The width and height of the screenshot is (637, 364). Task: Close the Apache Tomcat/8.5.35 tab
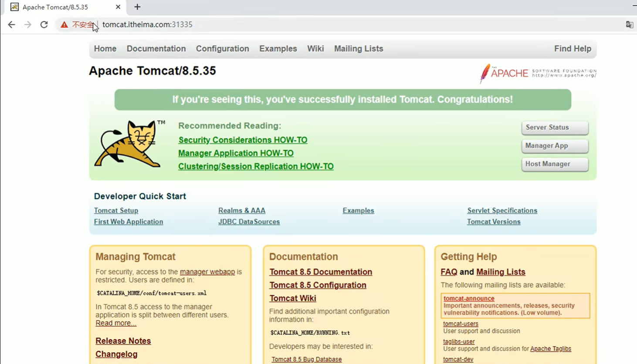118,7
